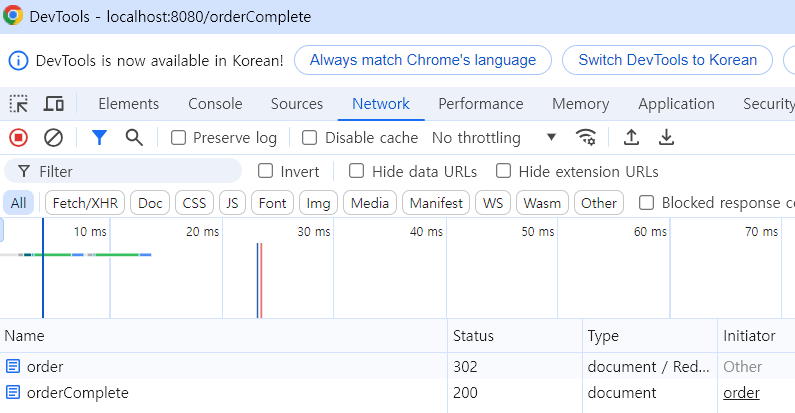The height and width of the screenshot is (413, 795).
Task: Tick the Invert filter checkbox
Action: point(265,171)
